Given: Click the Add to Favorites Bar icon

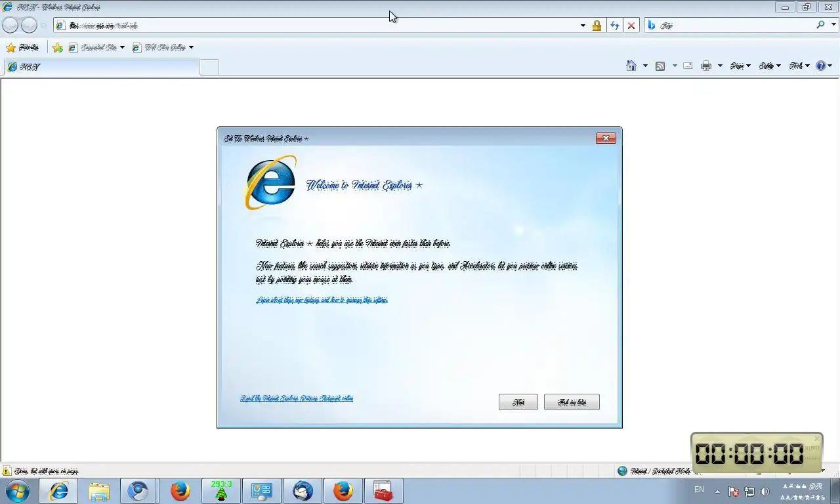Looking at the screenshot, I should [58, 47].
